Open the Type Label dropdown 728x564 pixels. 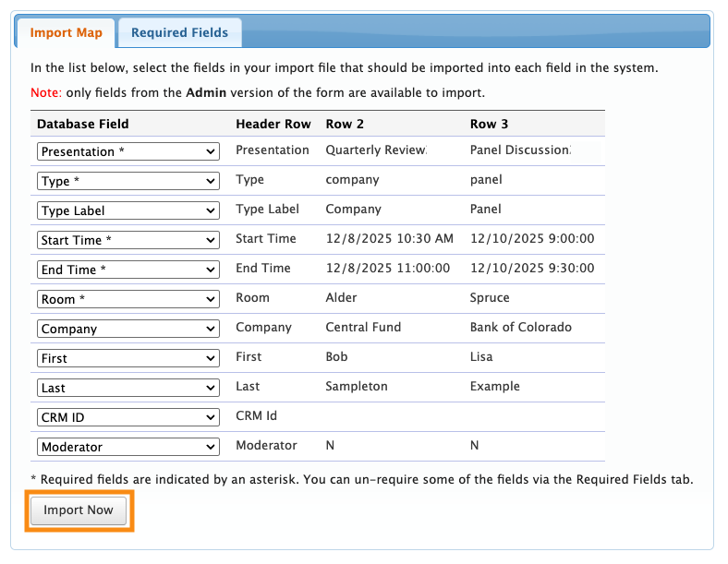(x=128, y=210)
